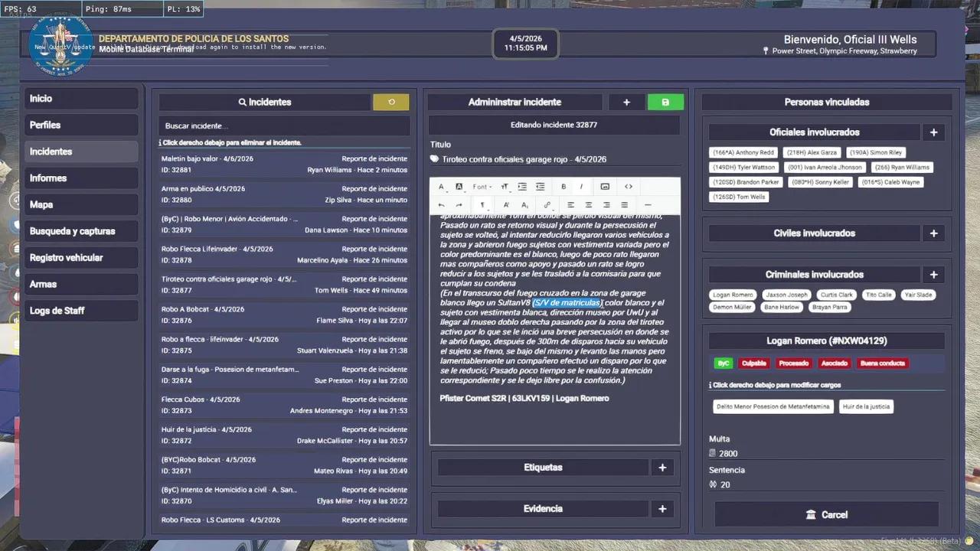Apply superscript formatting

(506, 205)
